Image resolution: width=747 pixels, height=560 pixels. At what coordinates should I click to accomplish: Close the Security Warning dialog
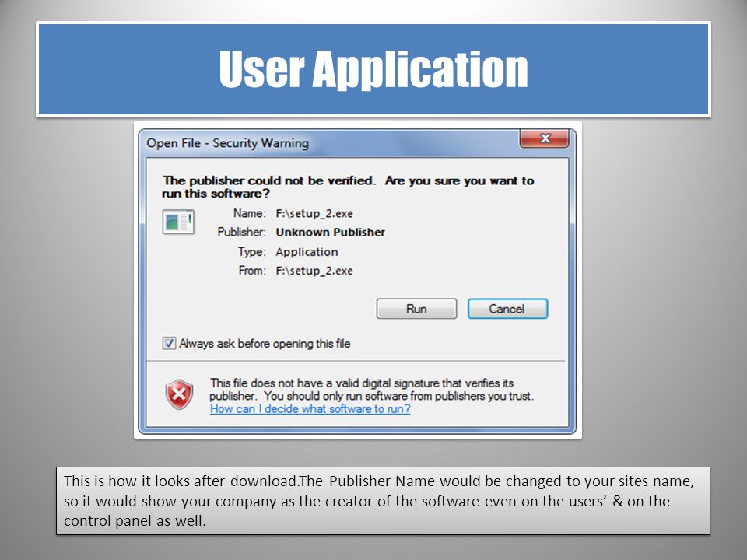point(544,138)
